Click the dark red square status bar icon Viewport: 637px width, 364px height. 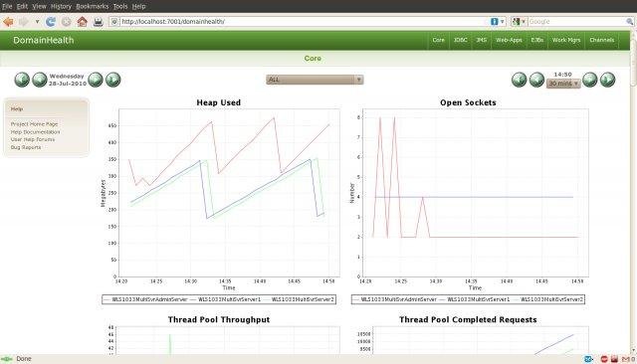tap(614, 359)
